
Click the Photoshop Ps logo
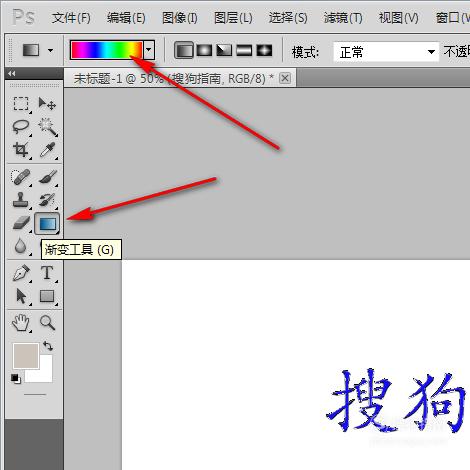click(23, 17)
